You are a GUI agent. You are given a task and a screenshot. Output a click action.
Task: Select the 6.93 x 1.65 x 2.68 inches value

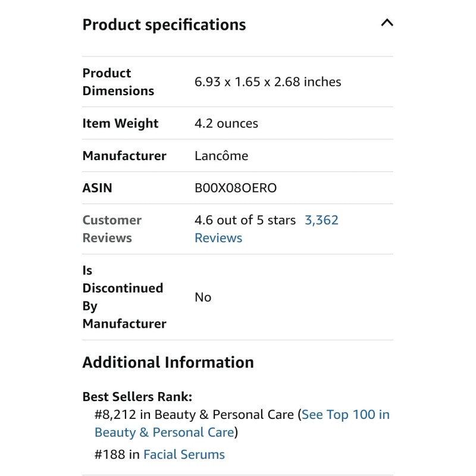tap(268, 82)
